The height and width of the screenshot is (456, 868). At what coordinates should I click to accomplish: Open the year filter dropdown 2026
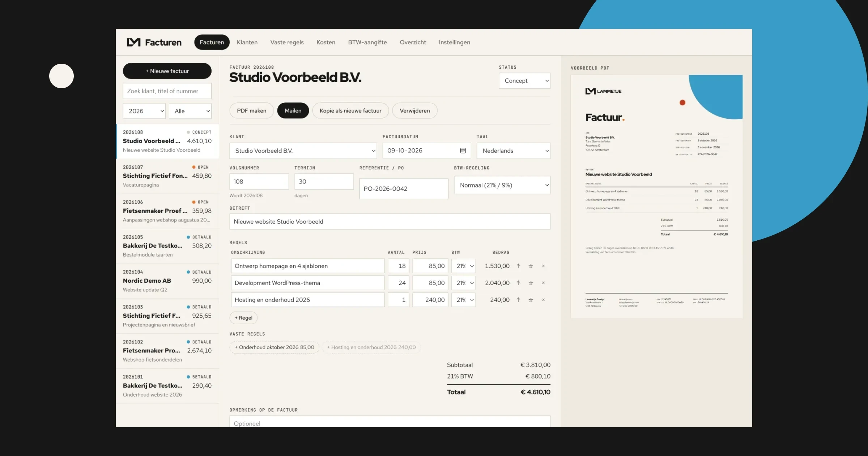pyautogui.click(x=144, y=111)
